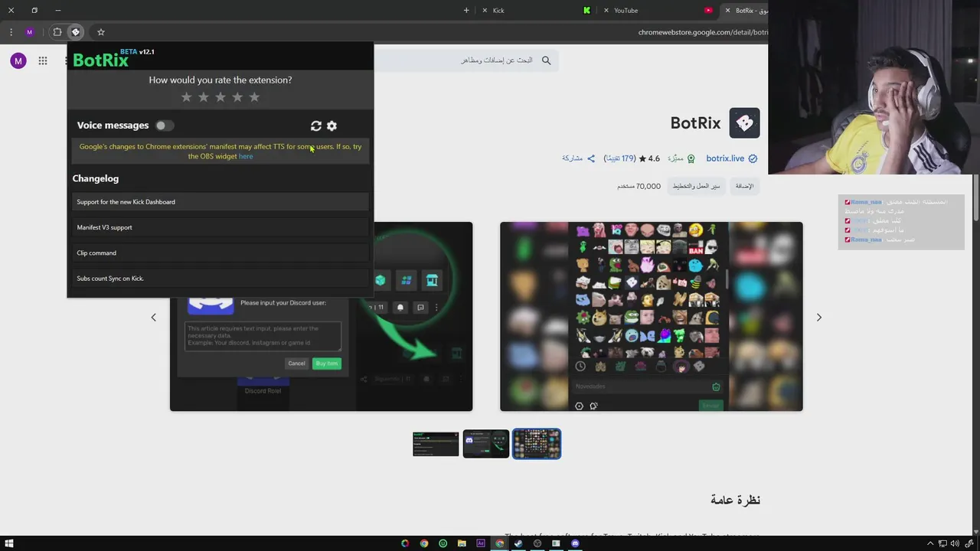Click the الإضافة category chip
Viewport: 980px width, 551px height.
(x=744, y=186)
